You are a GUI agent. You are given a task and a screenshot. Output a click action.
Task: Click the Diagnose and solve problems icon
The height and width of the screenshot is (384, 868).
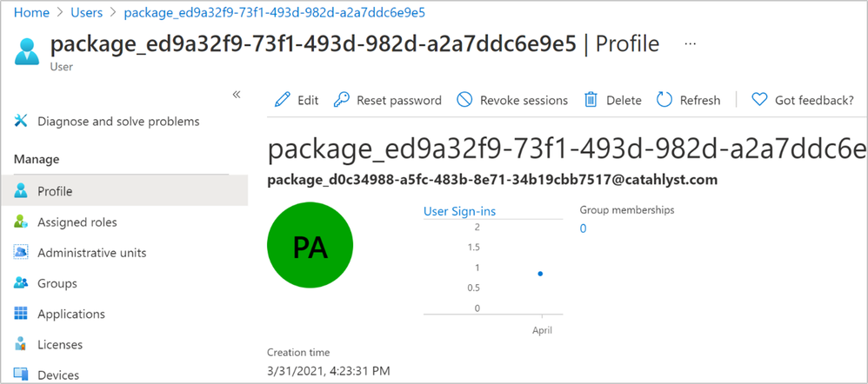click(x=22, y=122)
